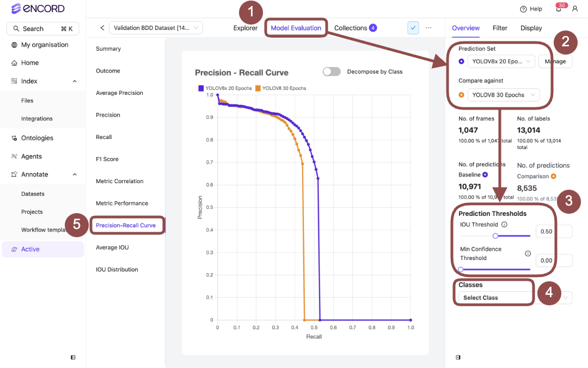The width and height of the screenshot is (588, 368).
Task: Collapse the Index section chevron
Action: tap(75, 81)
